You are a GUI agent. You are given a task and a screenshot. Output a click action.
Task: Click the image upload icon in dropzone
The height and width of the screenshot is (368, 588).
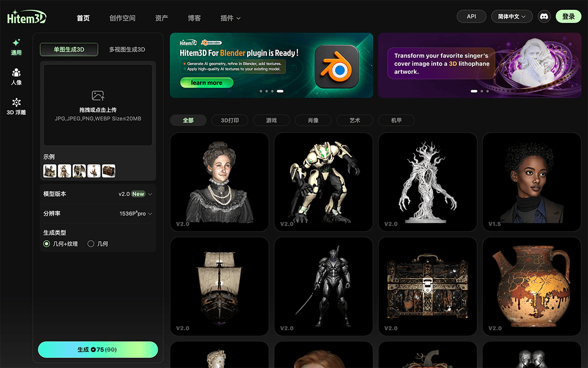(x=98, y=96)
